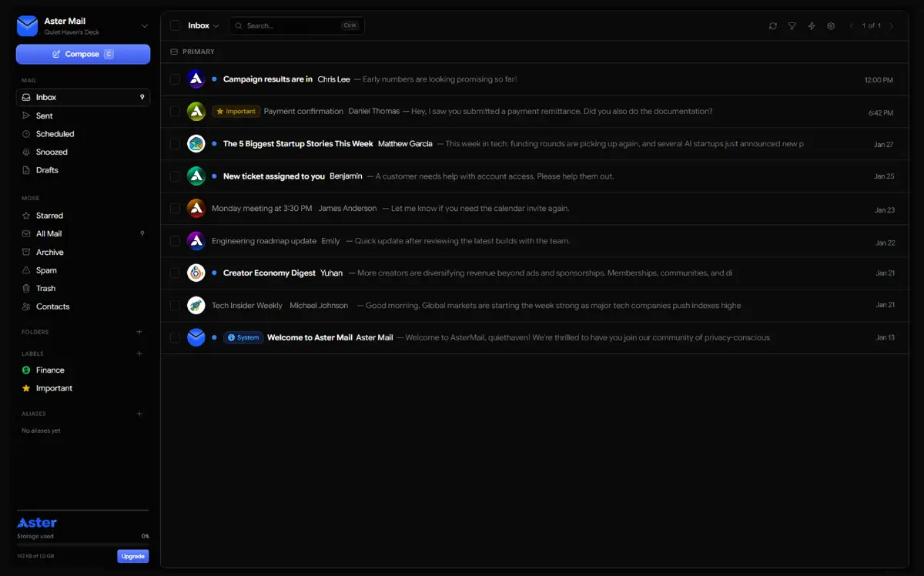Click the lightning bolt quick actions icon
This screenshot has width=924, height=576.
(x=812, y=26)
